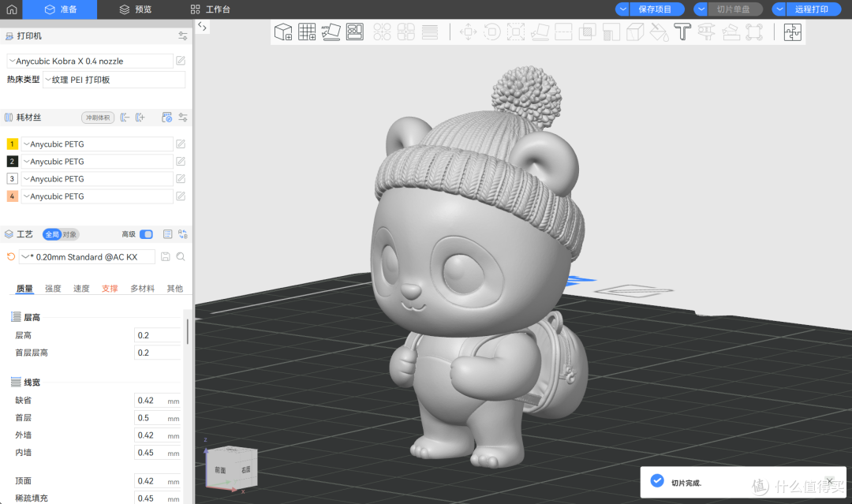This screenshot has height=504, width=852.
Task: Open the Assembly view puzzle icon
Action: pos(793,32)
